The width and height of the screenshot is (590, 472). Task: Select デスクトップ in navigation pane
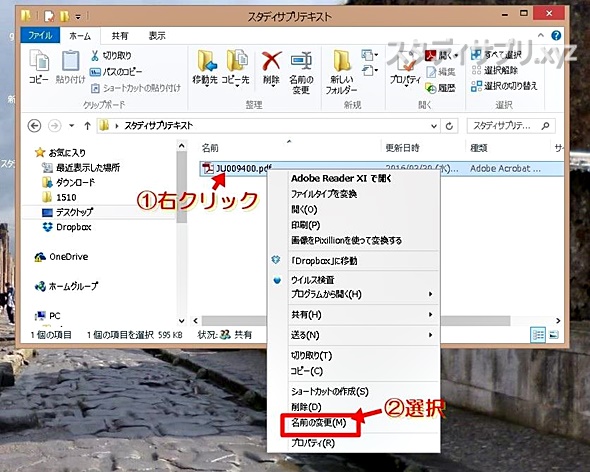68,212
